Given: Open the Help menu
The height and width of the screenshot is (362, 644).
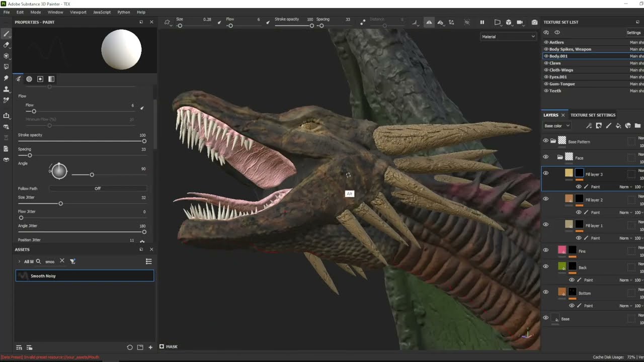Looking at the screenshot, I should (141, 12).
